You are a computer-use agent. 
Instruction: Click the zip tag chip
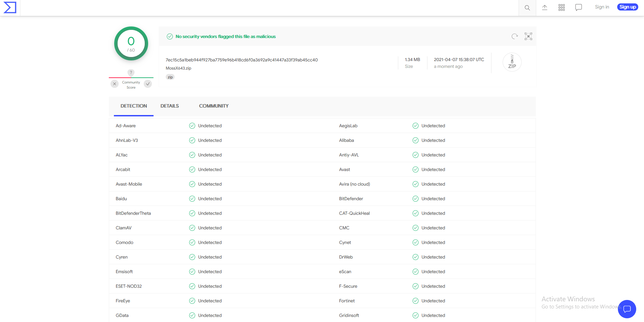170,77
